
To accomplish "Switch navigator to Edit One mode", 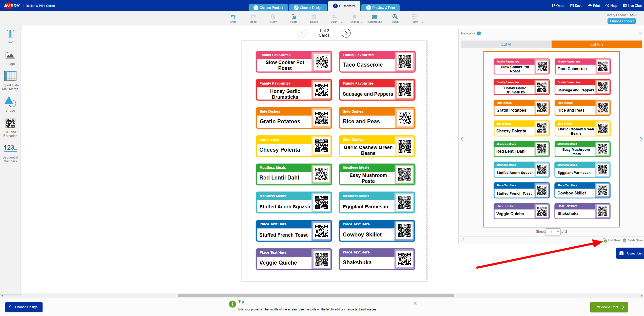I will coord(597,44).
